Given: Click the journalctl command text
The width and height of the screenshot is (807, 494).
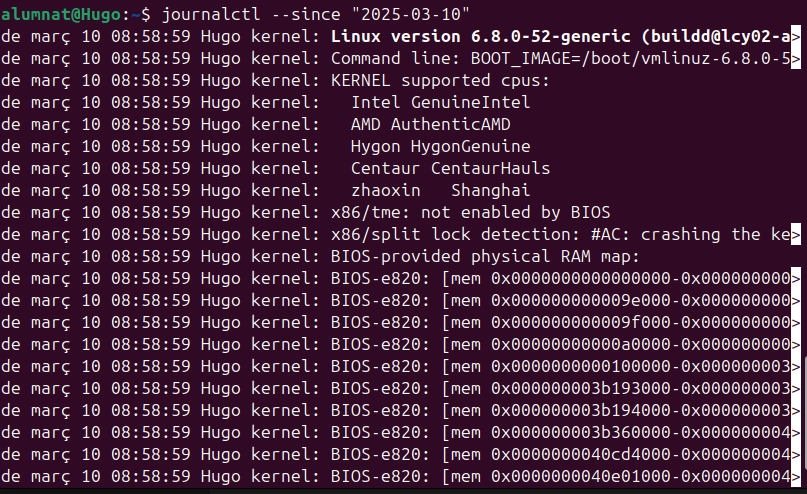Looking at the screenshot, I should coord(205,13).
